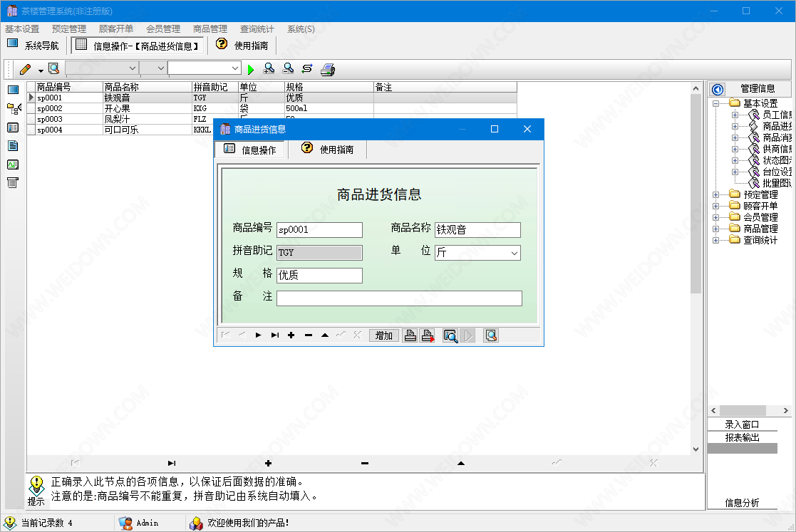Screen dimensions: 796x532
Task: Switch to 信息操作-【商品进货信息】 tab
Action: pos(138,46)
